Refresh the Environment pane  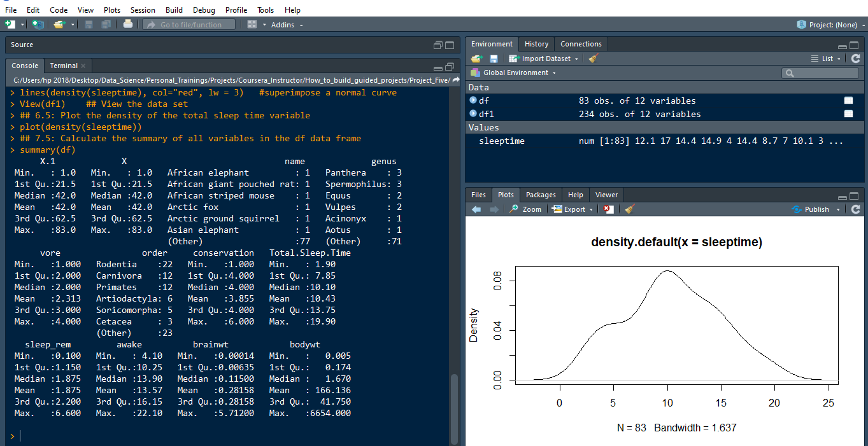[x=855, y=59]
